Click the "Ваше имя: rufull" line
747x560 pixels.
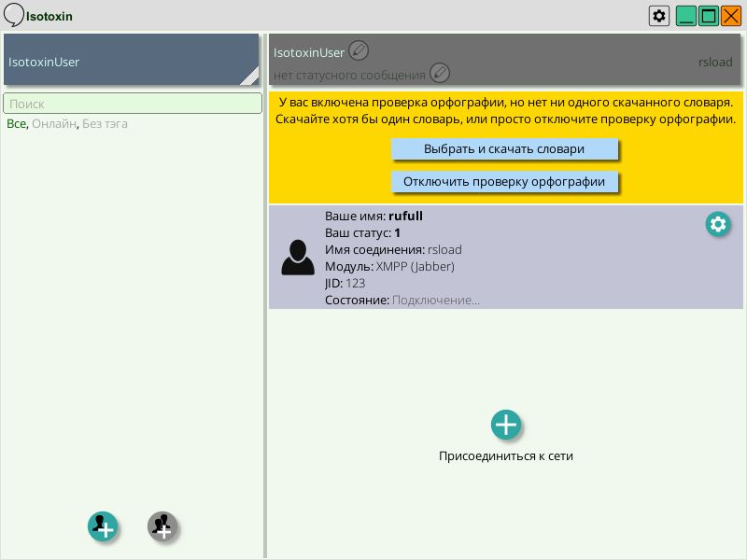pos(374,216)
